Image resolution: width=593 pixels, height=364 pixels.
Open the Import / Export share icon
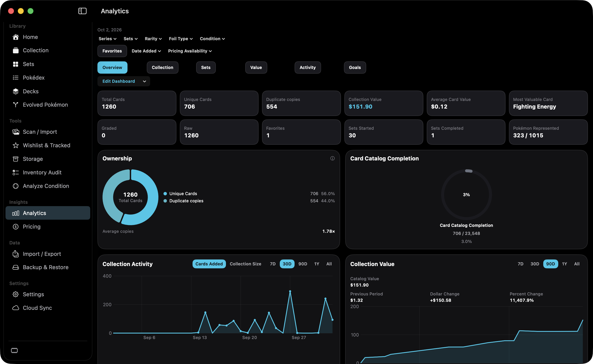coord(16,254)
